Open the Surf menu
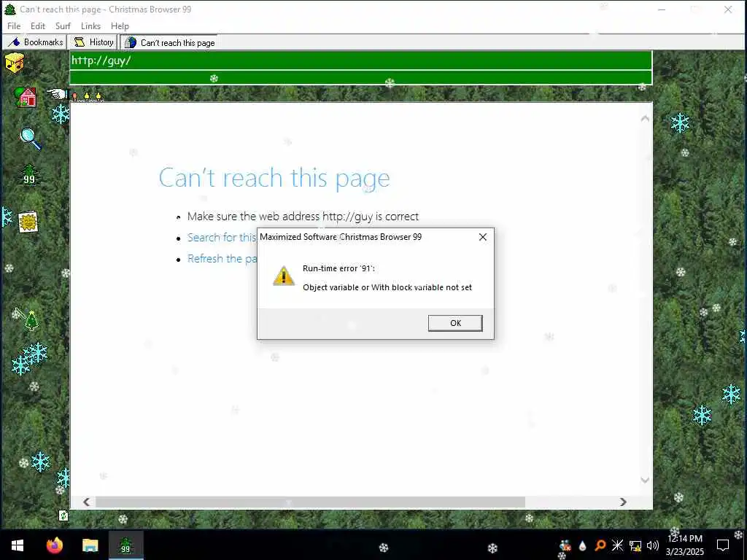The image size is (747, 560). click(x=63, y=26)
